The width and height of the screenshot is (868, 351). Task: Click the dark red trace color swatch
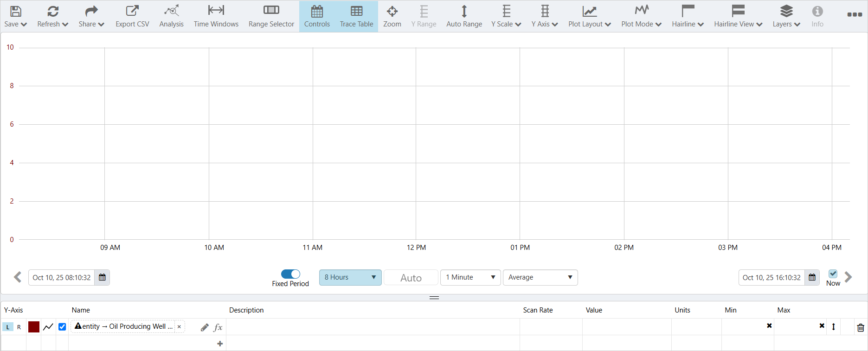click(34, 327)
